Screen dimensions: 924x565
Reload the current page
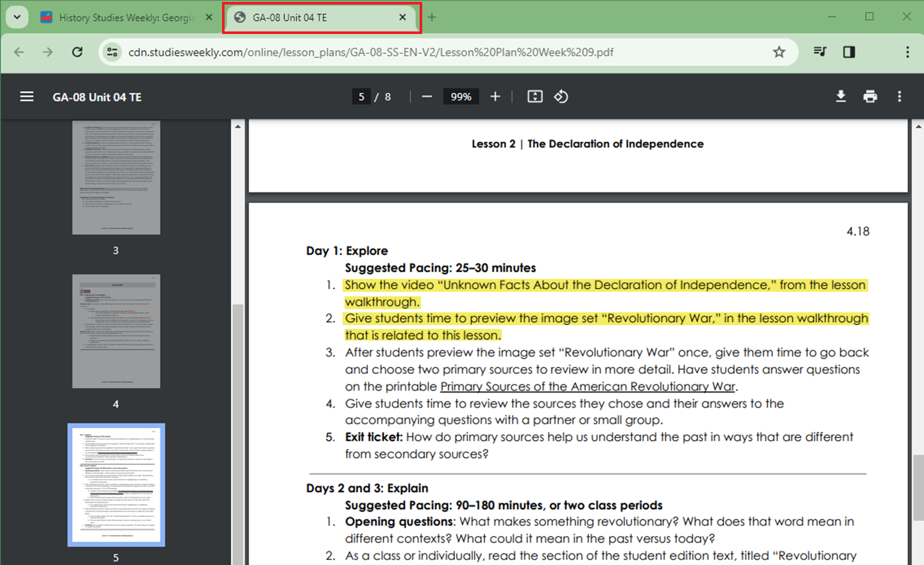(x=77, y=52)
